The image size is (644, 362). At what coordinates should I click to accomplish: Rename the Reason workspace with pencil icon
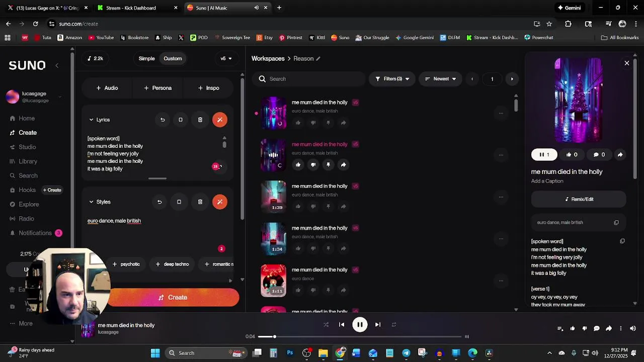click(x=318, y=59)
